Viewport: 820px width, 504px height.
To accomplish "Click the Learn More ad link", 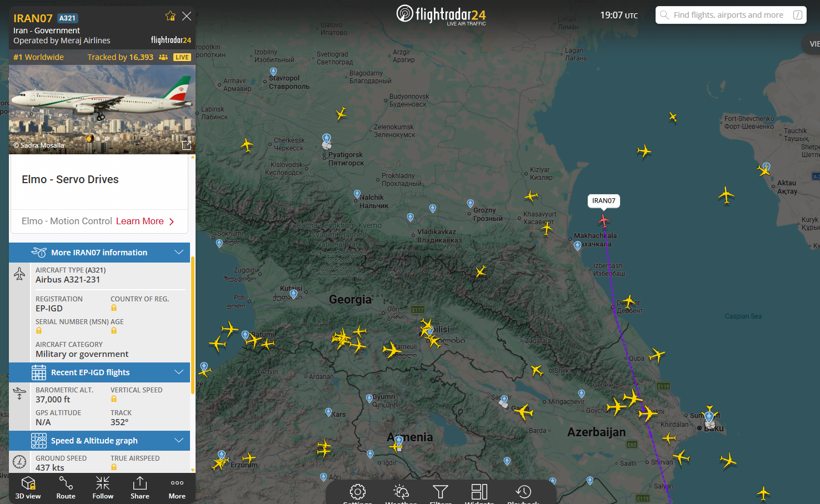I will click(x=145, y=221).
